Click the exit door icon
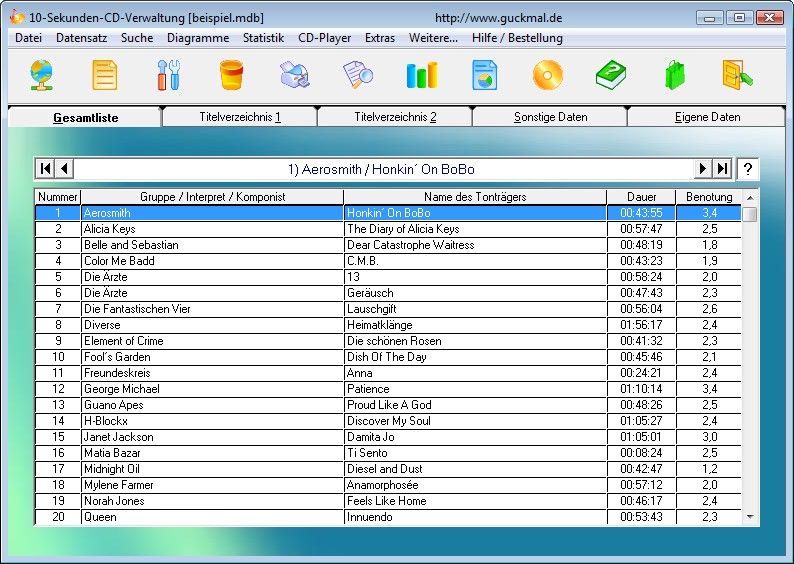The height and width of the screenshot is (564, 794). [737, 75]
